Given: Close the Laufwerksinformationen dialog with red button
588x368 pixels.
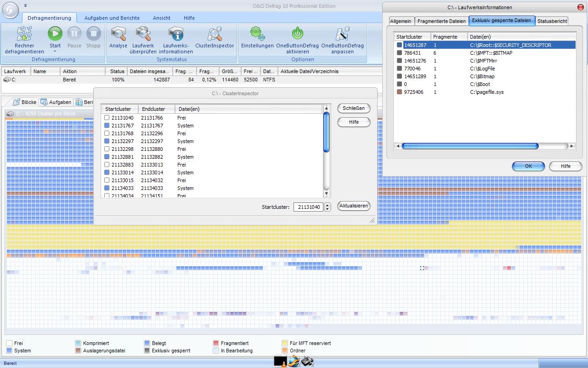Looking at the screenshot, I should point(581,7).
